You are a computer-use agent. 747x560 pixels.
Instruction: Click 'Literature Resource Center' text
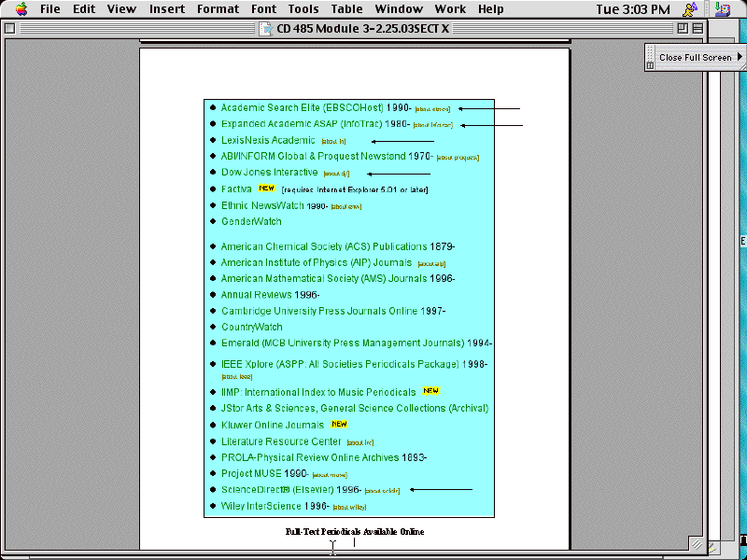(x=282, y=441)
